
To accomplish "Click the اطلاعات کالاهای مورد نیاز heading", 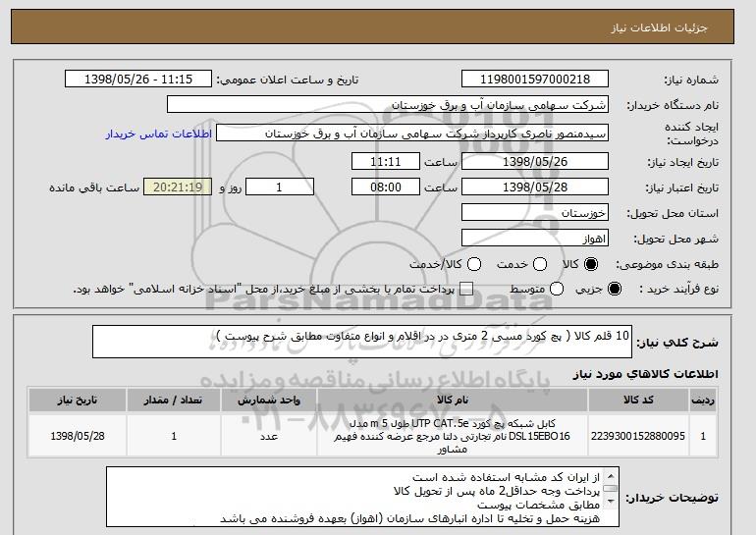I will (x=646, y=374).
